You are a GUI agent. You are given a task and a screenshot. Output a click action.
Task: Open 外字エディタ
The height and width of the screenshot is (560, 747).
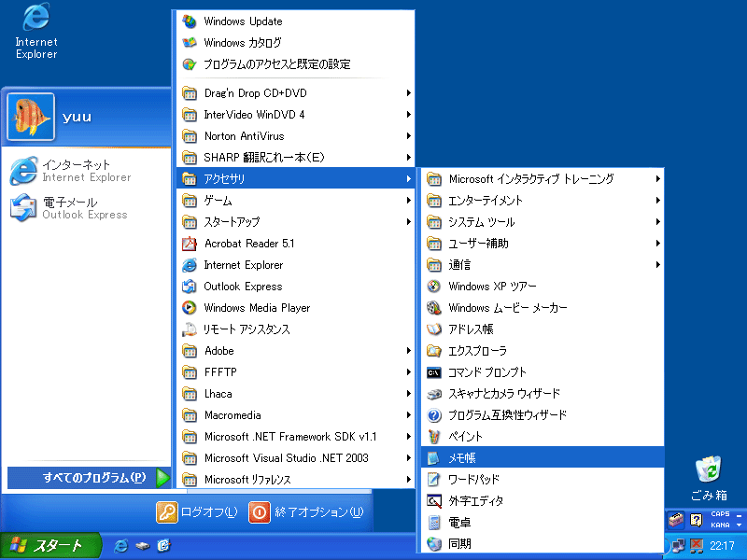tap(543, 501)
